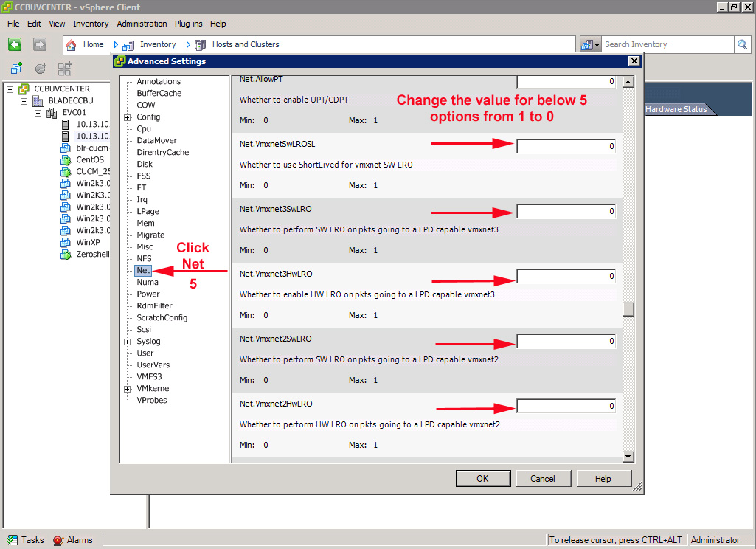This screenshot has height=549, width=756.
Task: Collapse the CCBUVCENTER tree node
Action: (10, 89)
